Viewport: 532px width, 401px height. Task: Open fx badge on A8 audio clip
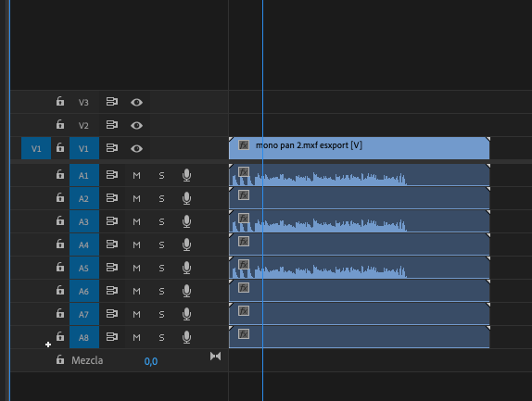click(x=244, y=334)
